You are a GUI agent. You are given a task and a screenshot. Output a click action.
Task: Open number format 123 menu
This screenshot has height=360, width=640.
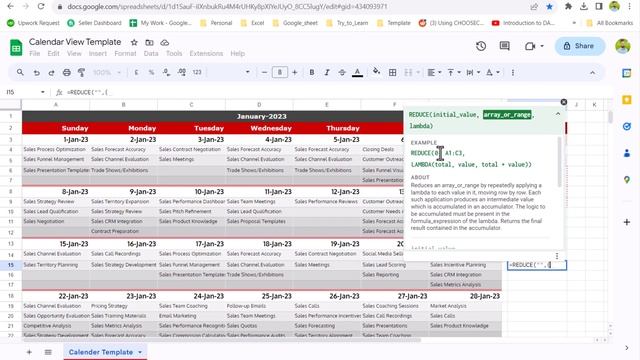tap(197, 72)
